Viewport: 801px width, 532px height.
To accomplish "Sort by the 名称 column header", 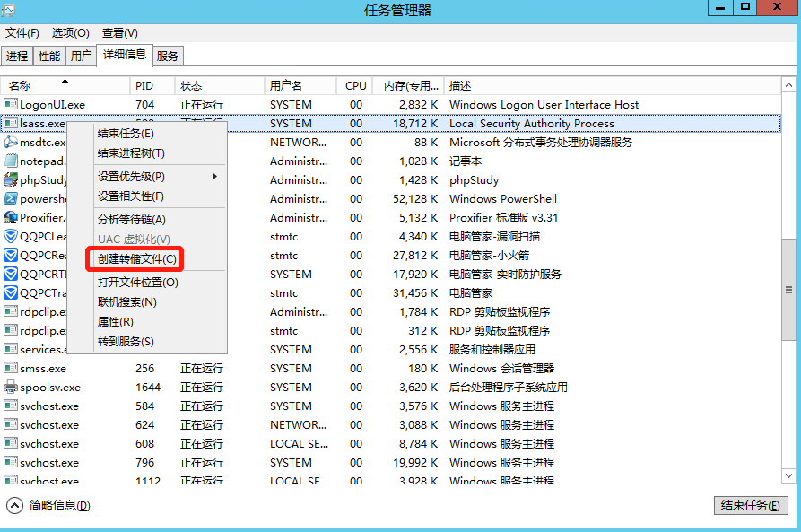I will (65, 85).
